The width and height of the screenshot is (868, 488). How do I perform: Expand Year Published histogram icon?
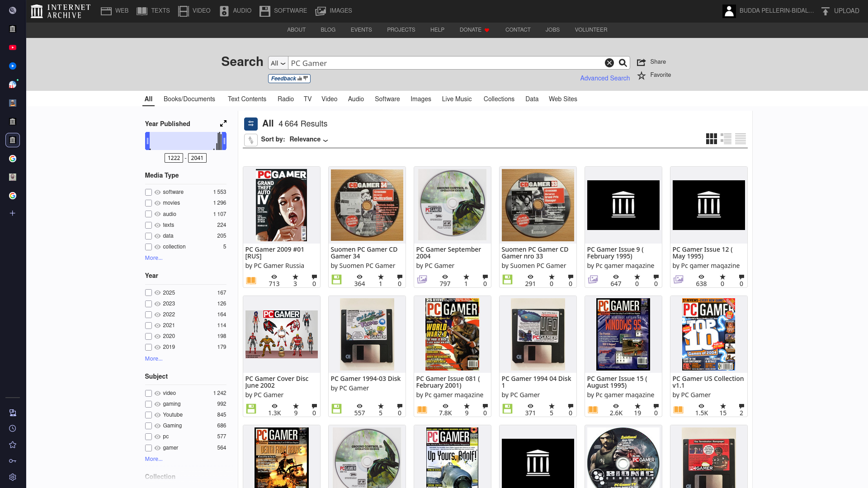pyautogui.click(x=223, y=123)
